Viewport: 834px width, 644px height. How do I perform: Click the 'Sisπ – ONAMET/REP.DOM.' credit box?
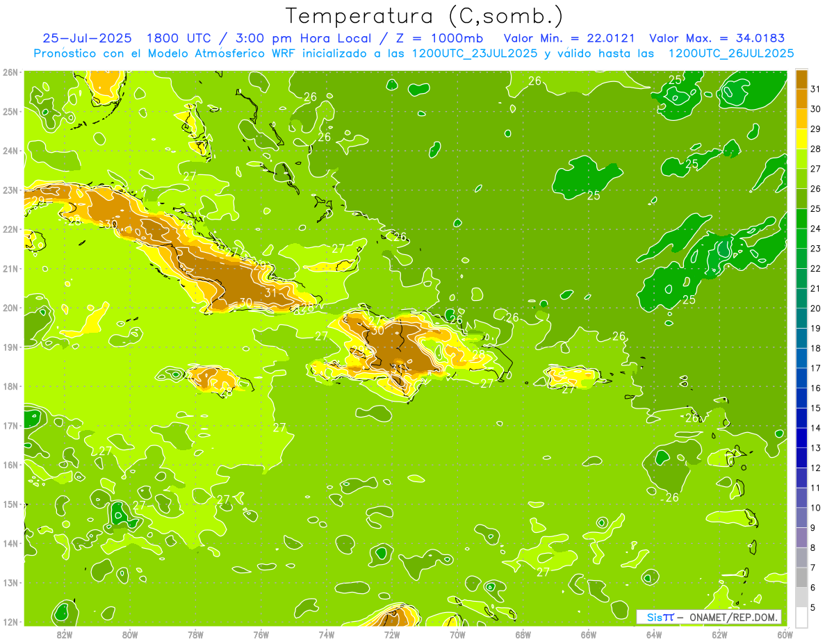[708, 617]
